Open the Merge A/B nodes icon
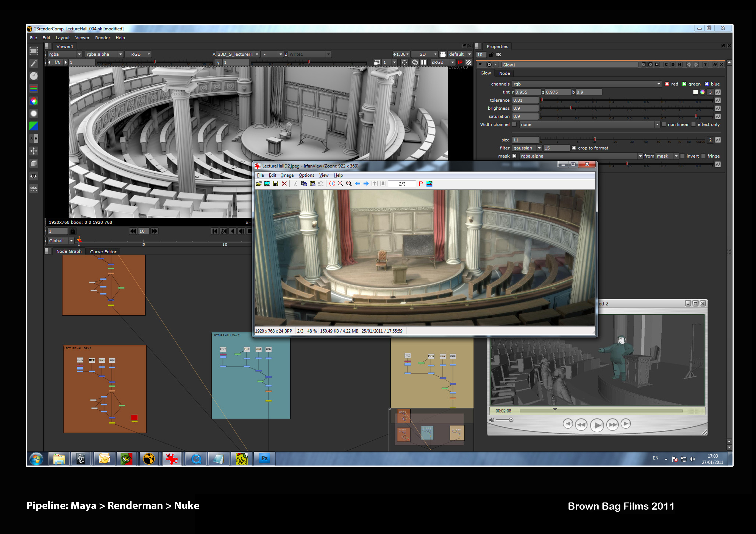 pyautogui.click(x=34, y=138)
